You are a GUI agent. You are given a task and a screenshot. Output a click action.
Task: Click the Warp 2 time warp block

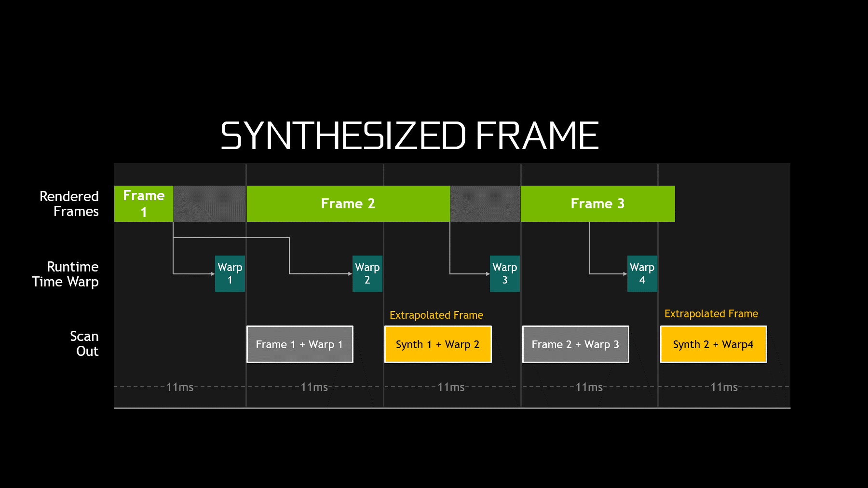point(367,274)
